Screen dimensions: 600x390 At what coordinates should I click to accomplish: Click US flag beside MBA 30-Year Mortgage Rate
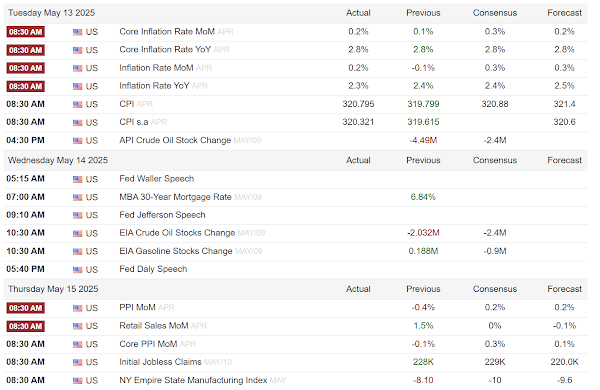77,197
